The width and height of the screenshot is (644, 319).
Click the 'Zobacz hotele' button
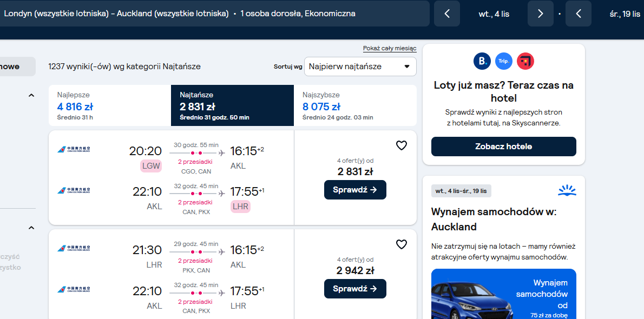click(503, 147)
